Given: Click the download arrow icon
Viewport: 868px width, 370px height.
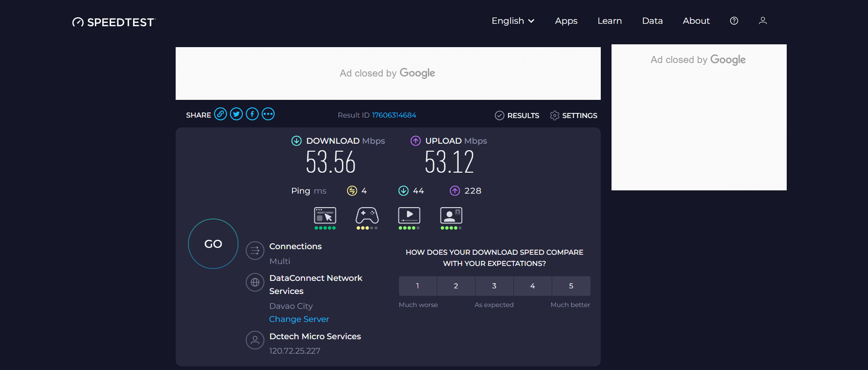Looking at the screenshot, I should coord(297,141).
